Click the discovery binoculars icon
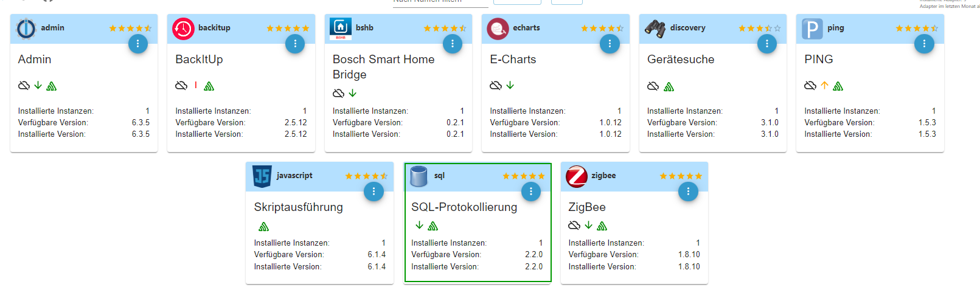Screen dimensions: 980x304 point(655,29)
